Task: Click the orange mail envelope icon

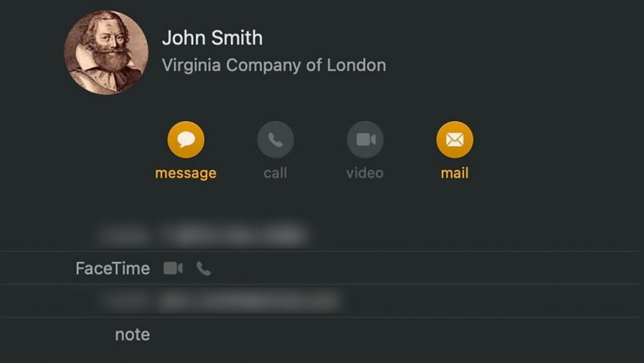Action: [455, 140]
